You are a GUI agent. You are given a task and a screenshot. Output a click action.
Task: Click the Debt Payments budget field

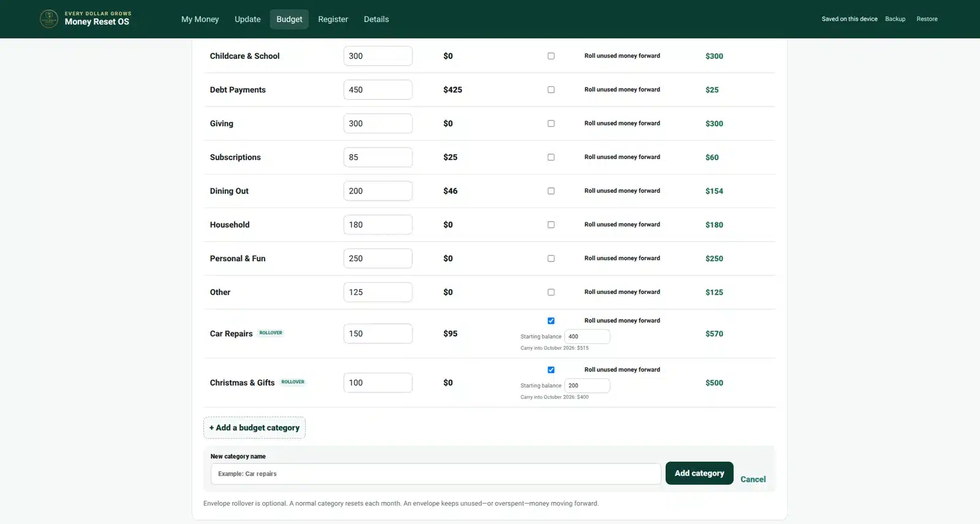coord(378,89)
